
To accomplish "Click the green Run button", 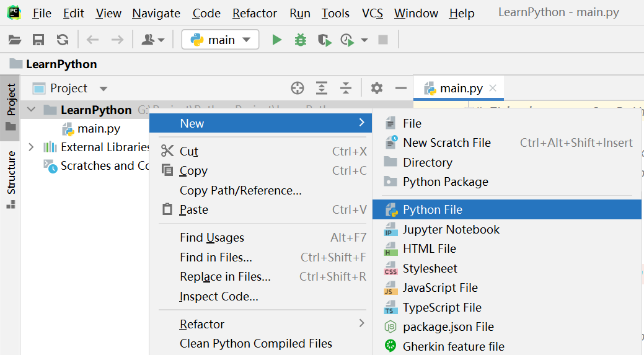I will click(277, 40).
